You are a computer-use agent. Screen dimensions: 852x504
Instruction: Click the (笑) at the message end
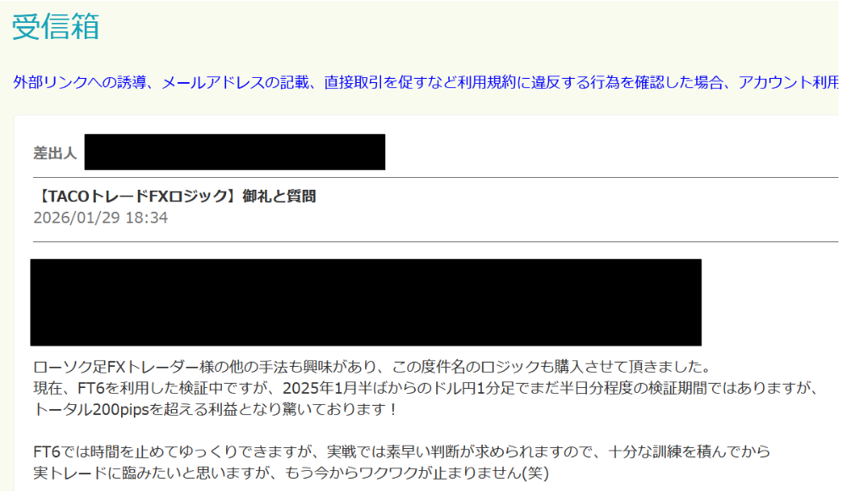coord(535,473)
